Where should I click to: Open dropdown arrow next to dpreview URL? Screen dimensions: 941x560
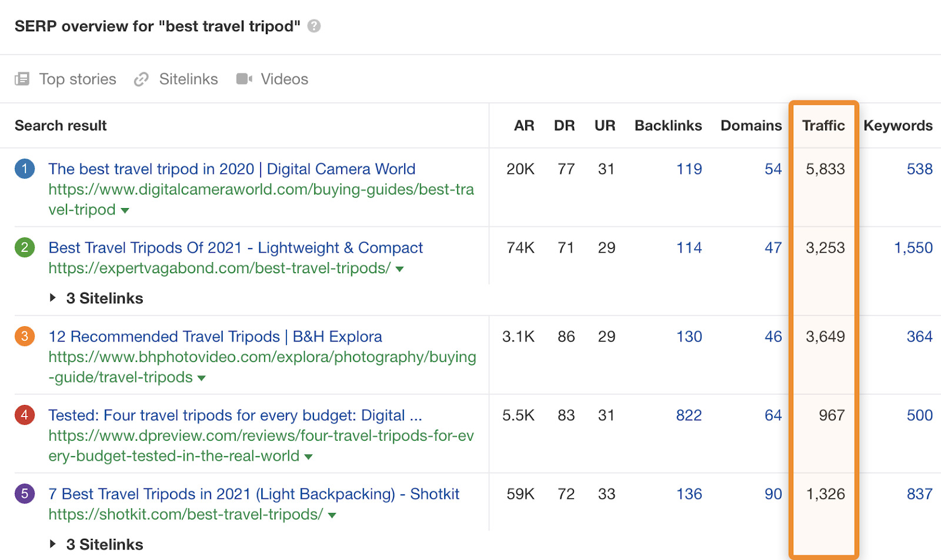tap(309, 457)
